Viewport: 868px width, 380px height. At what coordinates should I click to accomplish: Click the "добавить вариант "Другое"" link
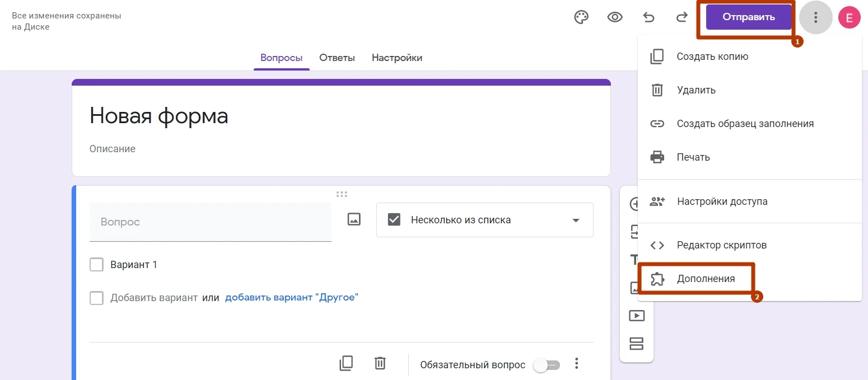point(291,298)
